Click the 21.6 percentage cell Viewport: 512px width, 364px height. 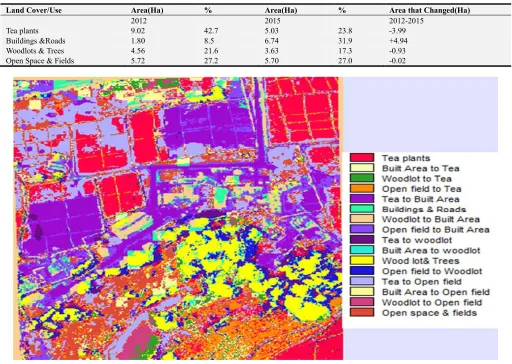[x=211, y=51]
